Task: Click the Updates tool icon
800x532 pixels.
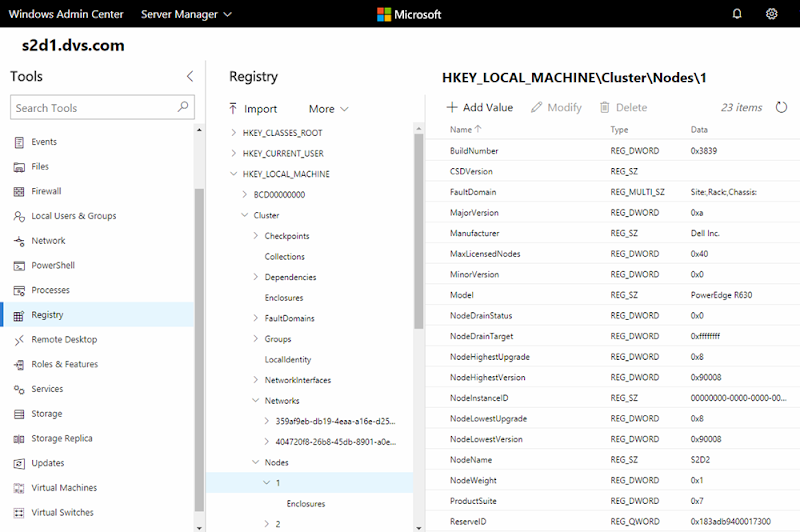Action: click(19, 464)
